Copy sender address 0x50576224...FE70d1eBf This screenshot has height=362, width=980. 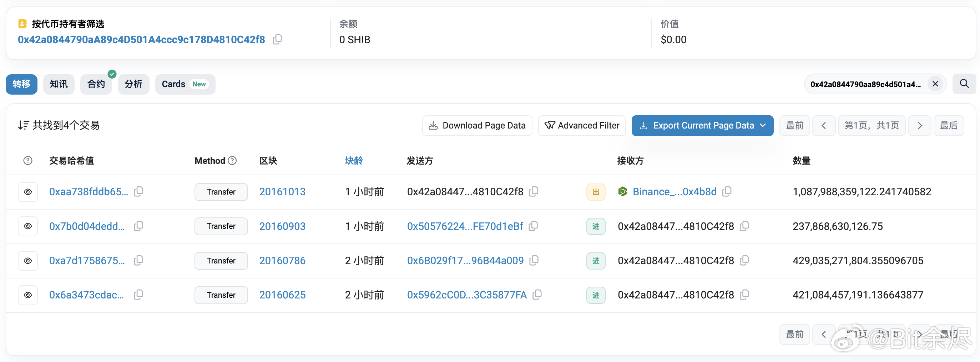[534, 226]
